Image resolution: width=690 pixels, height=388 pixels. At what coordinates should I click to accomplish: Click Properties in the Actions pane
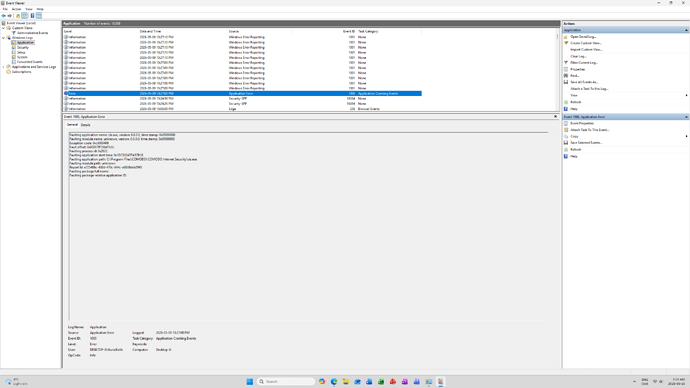click(x=578, y=70)
